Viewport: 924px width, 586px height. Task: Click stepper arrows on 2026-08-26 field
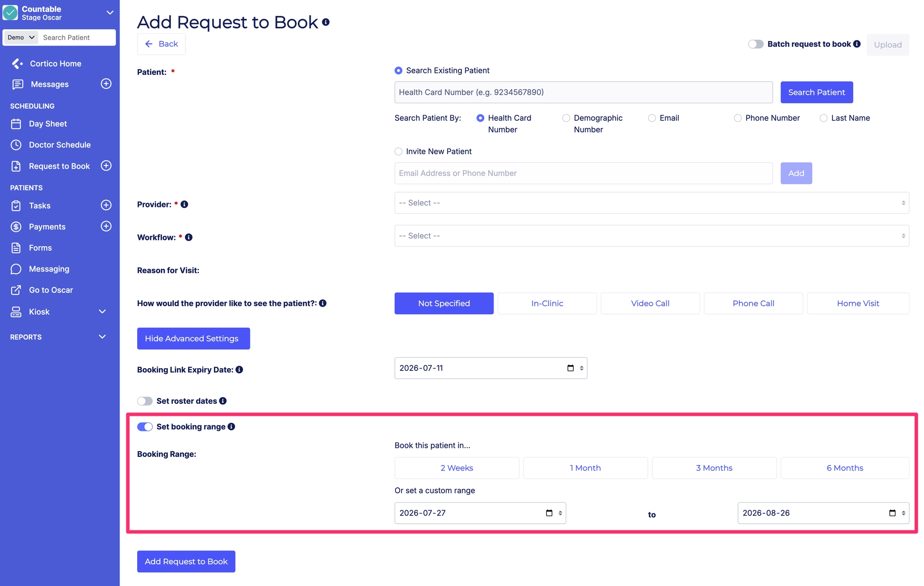(903, 513)
